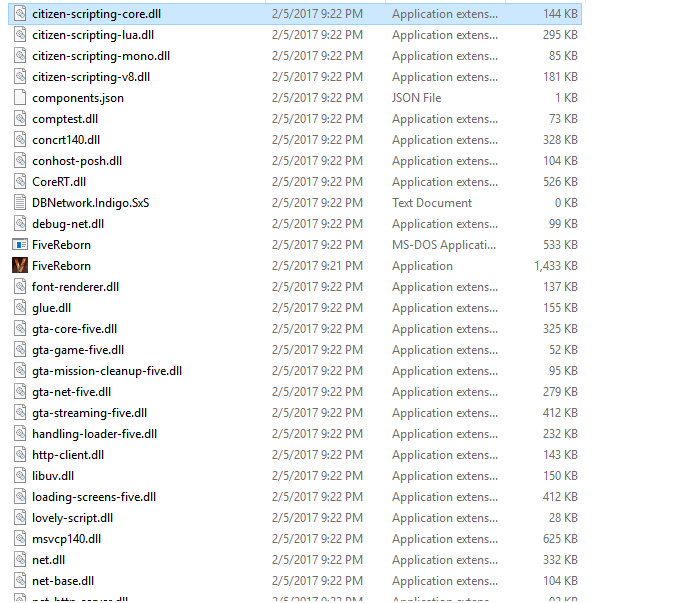Click the DBNetwork.Indigo.SxS text document icon

(20, 203)
